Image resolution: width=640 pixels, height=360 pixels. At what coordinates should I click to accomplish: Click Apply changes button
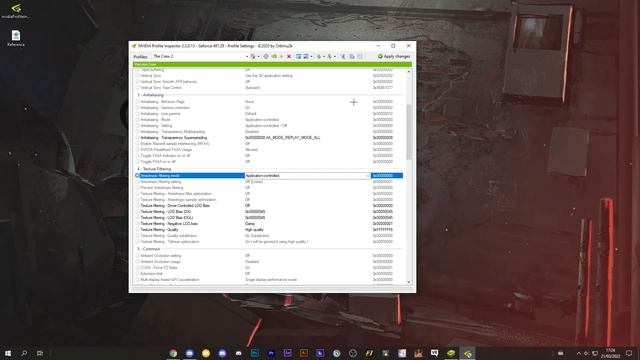[394, 56]
